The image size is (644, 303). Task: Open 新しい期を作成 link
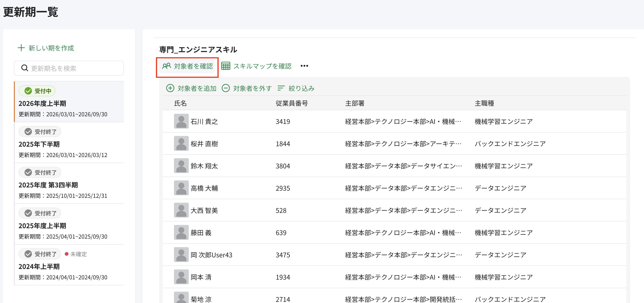coord(46,48)
